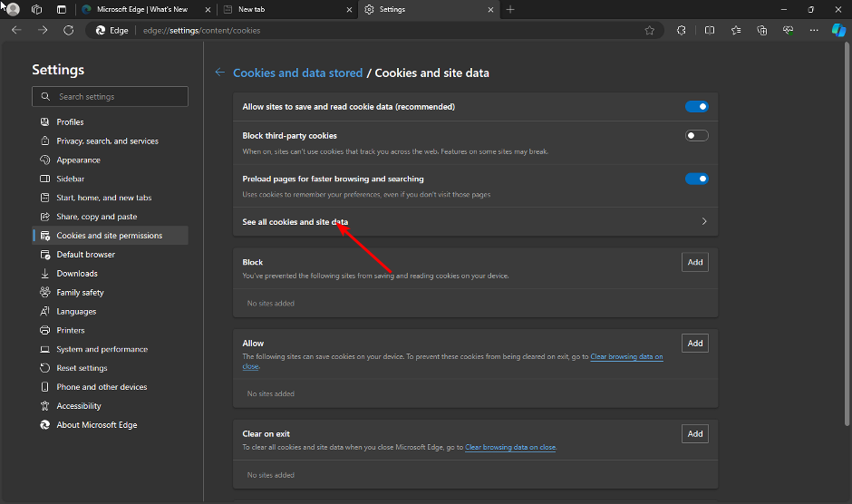Open Browser essentials heart icon
Screen dimensions: 852x504
pos(788,31)
